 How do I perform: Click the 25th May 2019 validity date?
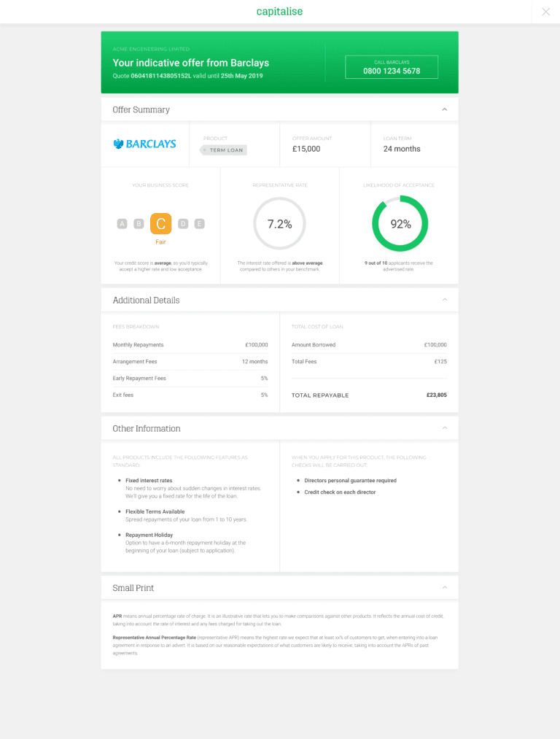[x=241, y=76]
